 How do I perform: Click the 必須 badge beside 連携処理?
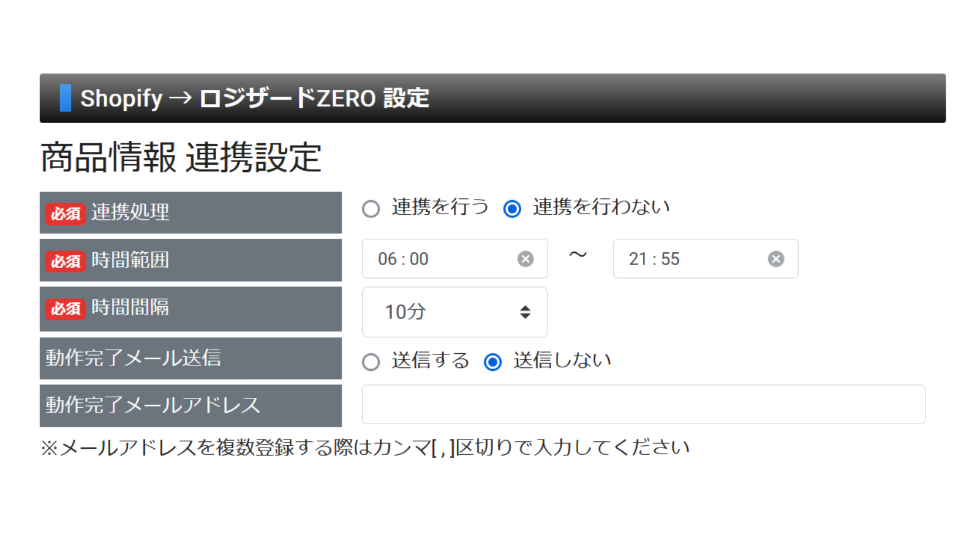66,214
